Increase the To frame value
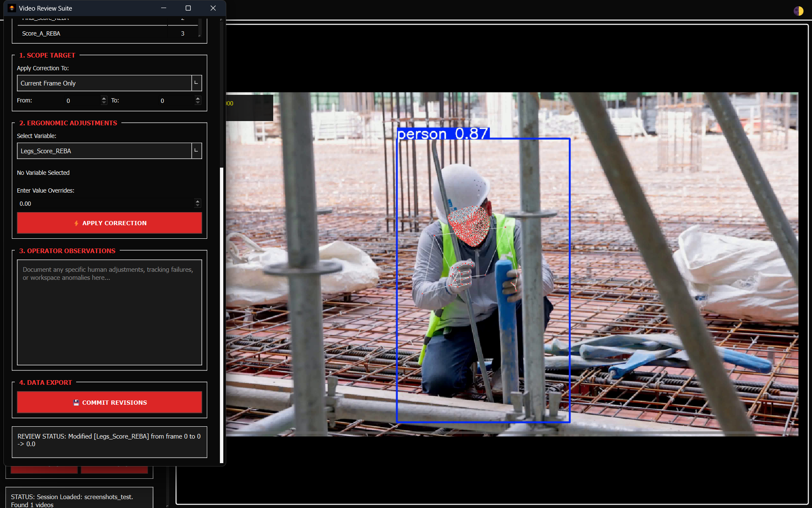812x508 pixels. pos(198,98)
